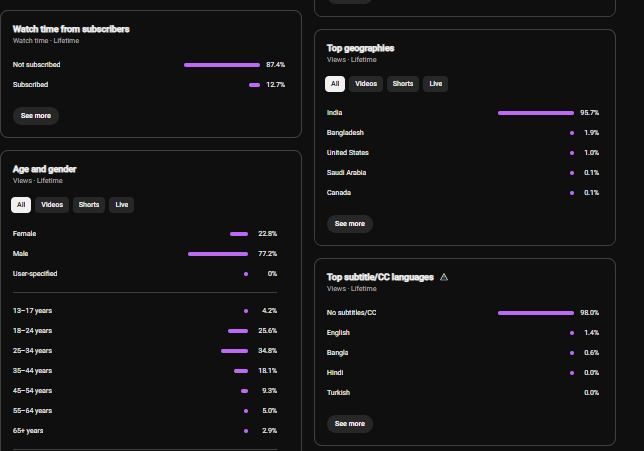Viewport: 644px width, 451px height.
Task: Open See more in Top geographies card
Action: click(350, 224)
